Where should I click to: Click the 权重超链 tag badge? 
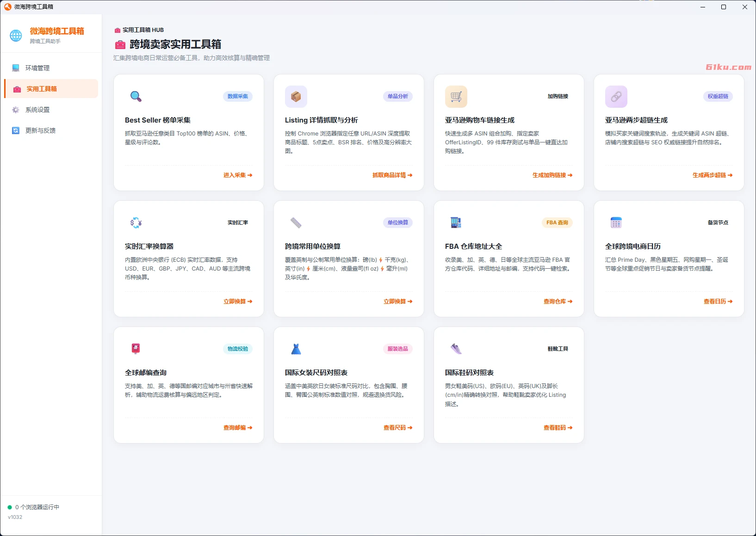point(718,97)
